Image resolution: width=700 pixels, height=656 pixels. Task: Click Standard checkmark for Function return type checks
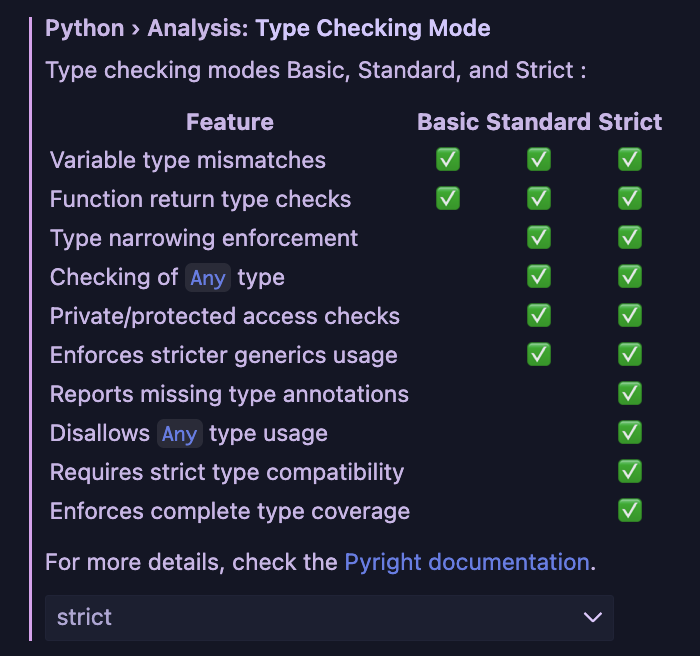coord(539,199)
